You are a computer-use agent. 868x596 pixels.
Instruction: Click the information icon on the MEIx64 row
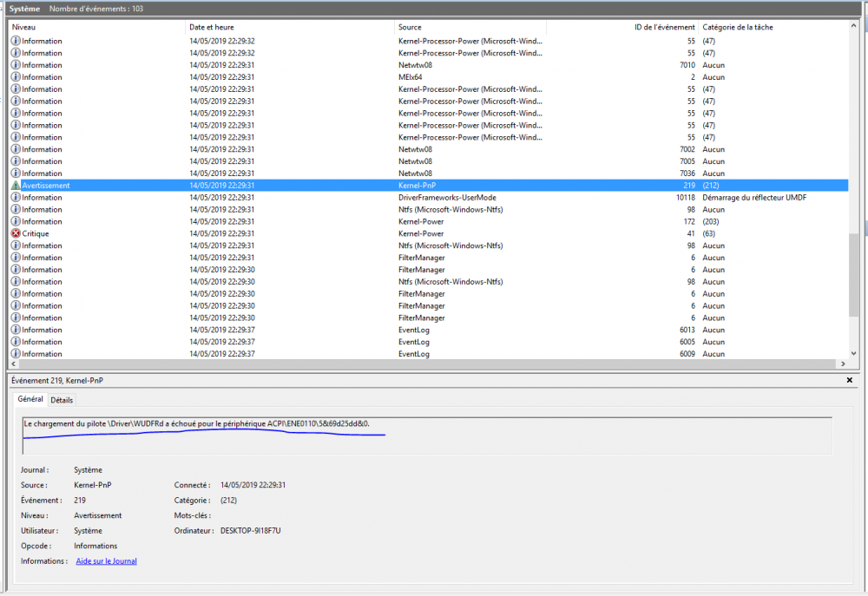(16, 77)
